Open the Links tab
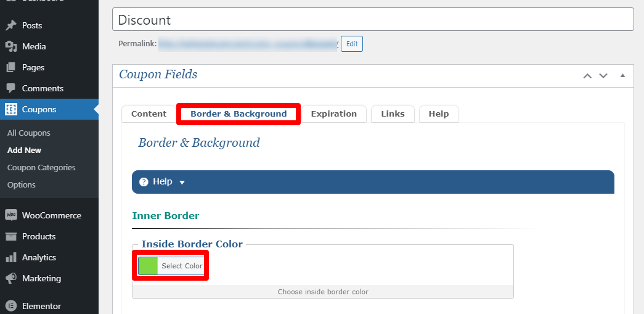This screenshot has height=314, width=644. (393, 114)
